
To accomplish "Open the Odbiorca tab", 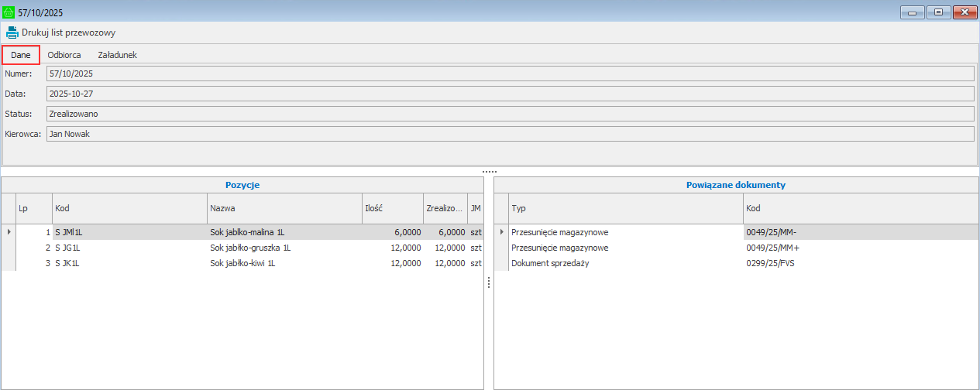I will (64, 55).
